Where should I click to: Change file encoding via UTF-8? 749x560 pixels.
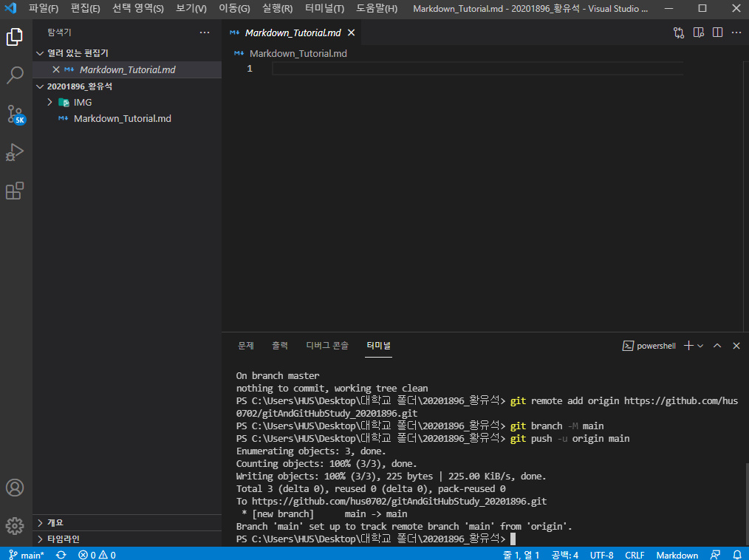601,555
